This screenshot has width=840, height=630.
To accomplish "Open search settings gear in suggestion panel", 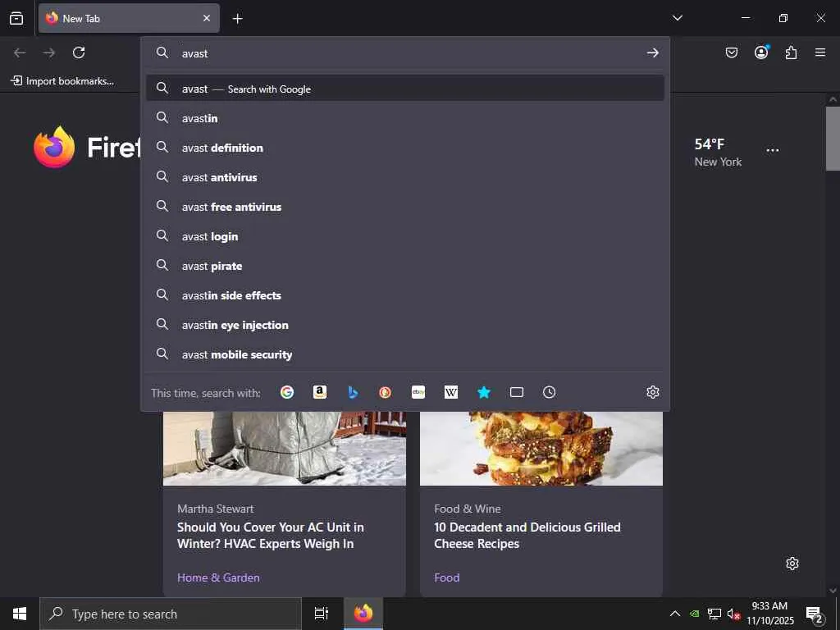I will 652,392.
